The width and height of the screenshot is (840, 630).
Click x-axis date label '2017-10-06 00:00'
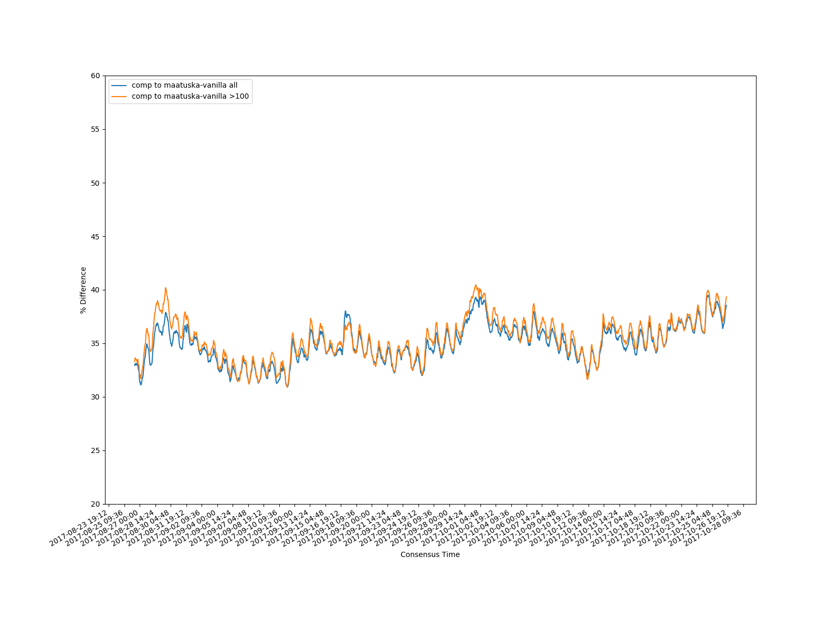pyautogui.click(x=497, y=527)
